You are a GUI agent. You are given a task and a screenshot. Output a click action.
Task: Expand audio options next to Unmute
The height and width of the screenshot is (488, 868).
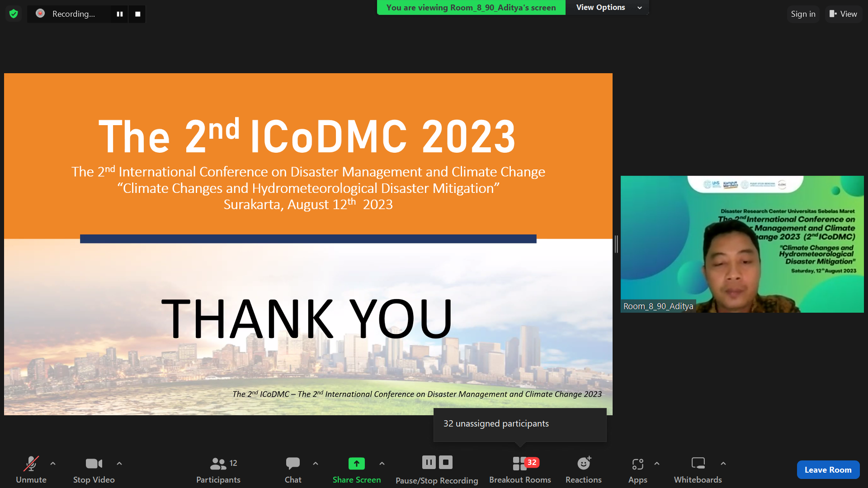coord(53,463)
